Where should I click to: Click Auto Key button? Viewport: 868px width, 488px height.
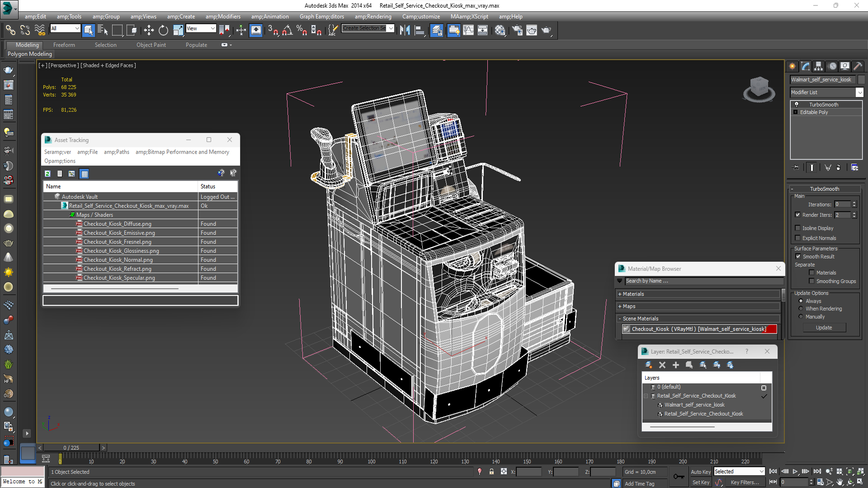(700, 472)
